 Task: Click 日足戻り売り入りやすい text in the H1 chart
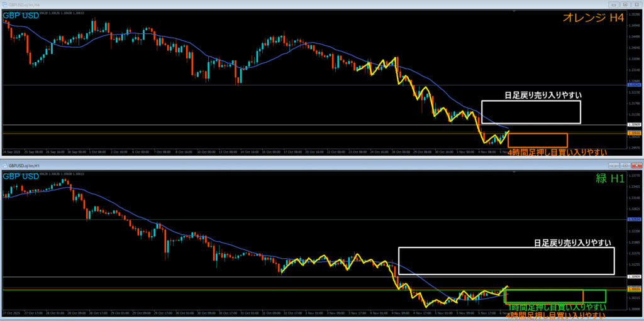572,242
